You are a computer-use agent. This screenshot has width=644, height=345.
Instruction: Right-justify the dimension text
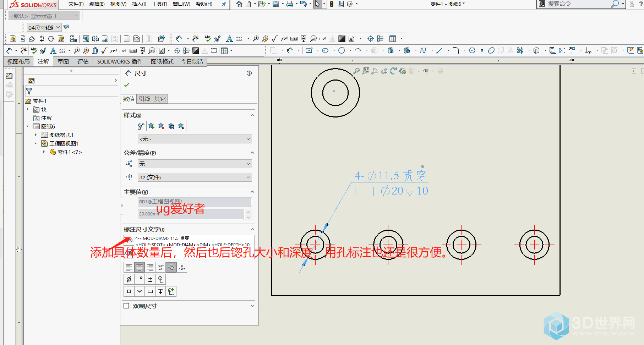pos(150,267)
